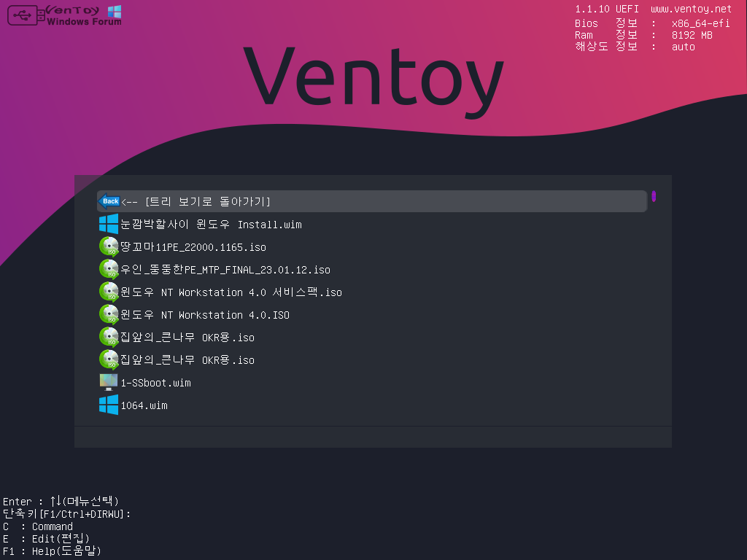Click the Windows logo icon beside 1064.wim

click(x=109, y=405)
